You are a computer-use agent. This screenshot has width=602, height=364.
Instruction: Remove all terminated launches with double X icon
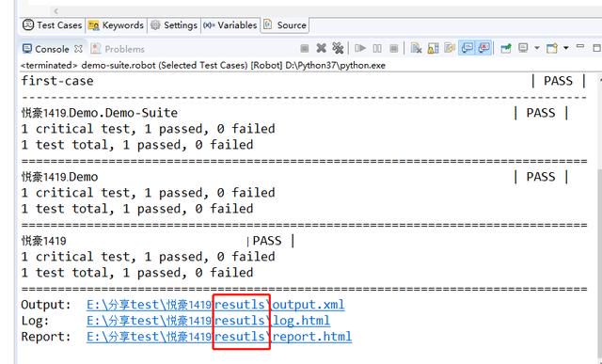(x=338, y=48)
